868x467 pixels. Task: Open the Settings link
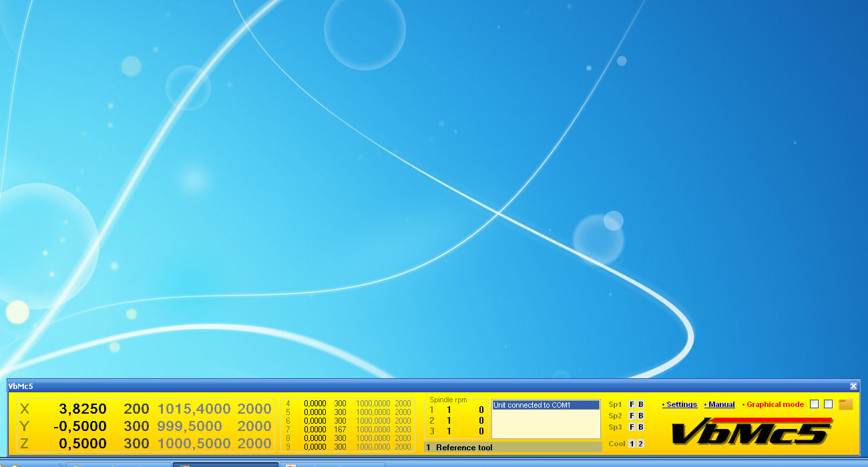[680, 404]
